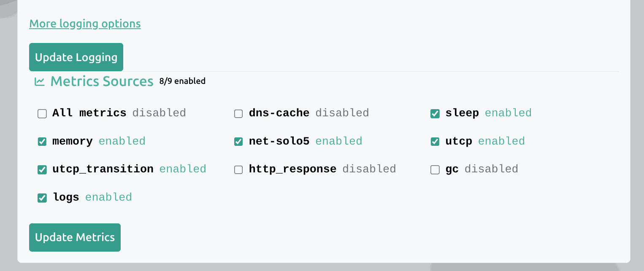Viewport: 644px width, 271px height.
Task: Uncheck the sleep metrics checkbox
Action: click(x=435, y=114)
